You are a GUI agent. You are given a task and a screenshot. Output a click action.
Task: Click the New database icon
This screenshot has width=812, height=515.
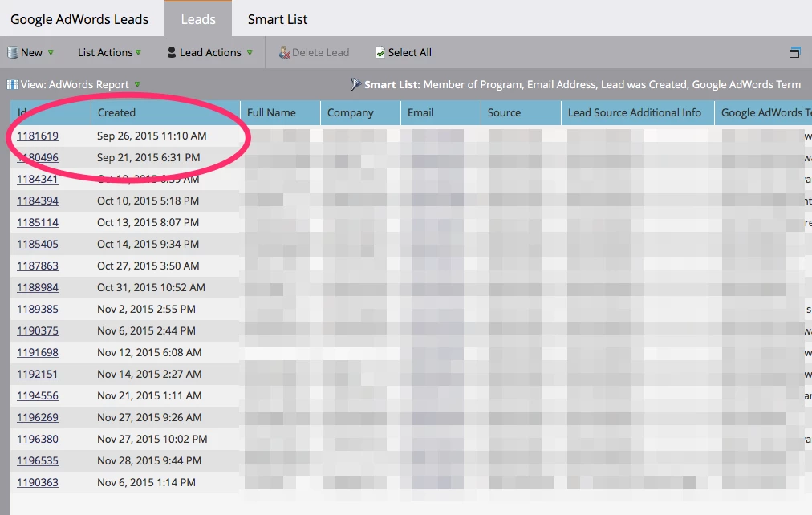click(12, 52)
